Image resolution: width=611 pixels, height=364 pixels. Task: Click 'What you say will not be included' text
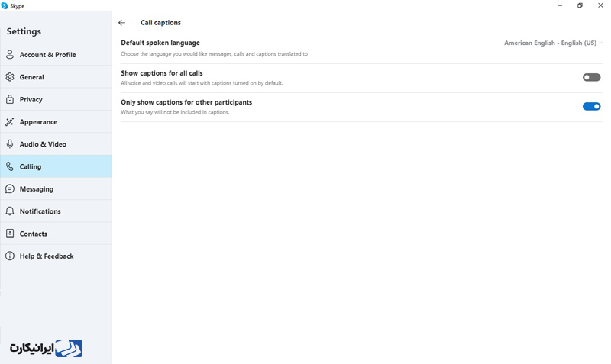click(x=175, y=112)
